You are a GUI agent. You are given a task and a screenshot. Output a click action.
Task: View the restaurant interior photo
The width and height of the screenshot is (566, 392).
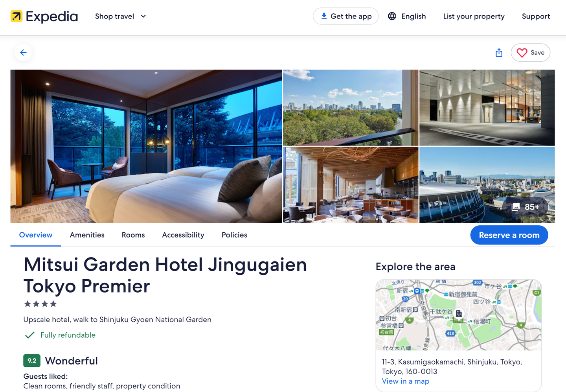pyautogui.click(x=351, y=185)
